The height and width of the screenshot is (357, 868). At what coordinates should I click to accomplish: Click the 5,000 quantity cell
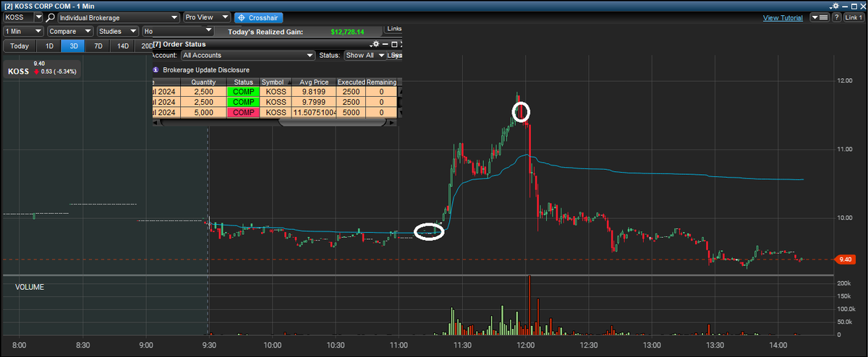(203, 113)
